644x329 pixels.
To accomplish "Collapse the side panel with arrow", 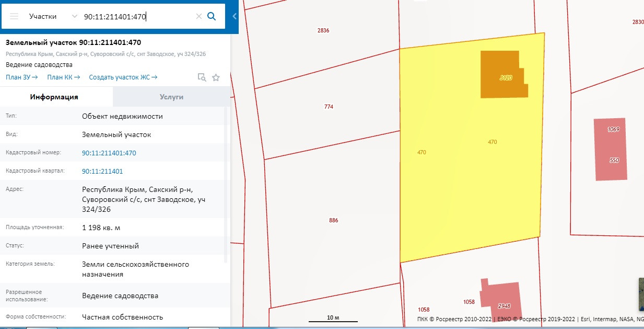I will point(235,16).
